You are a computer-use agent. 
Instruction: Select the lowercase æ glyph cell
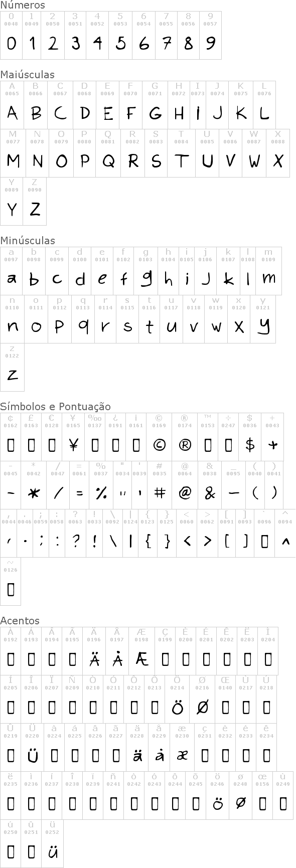coord(183,747)
